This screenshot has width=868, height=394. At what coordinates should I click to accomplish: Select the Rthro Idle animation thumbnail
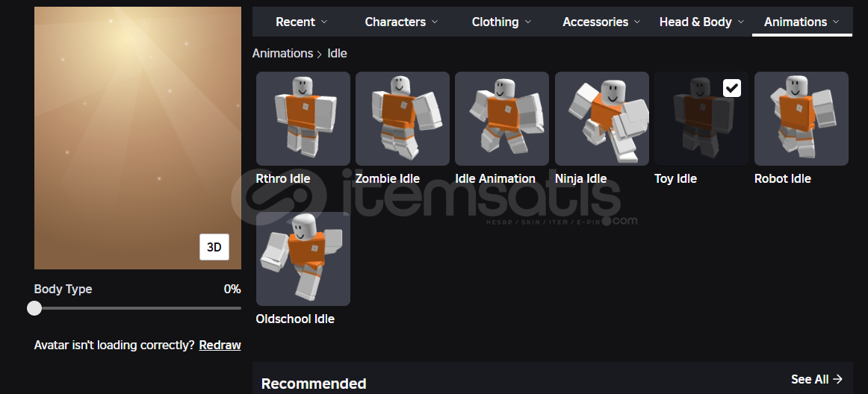[x=303, y=119]
